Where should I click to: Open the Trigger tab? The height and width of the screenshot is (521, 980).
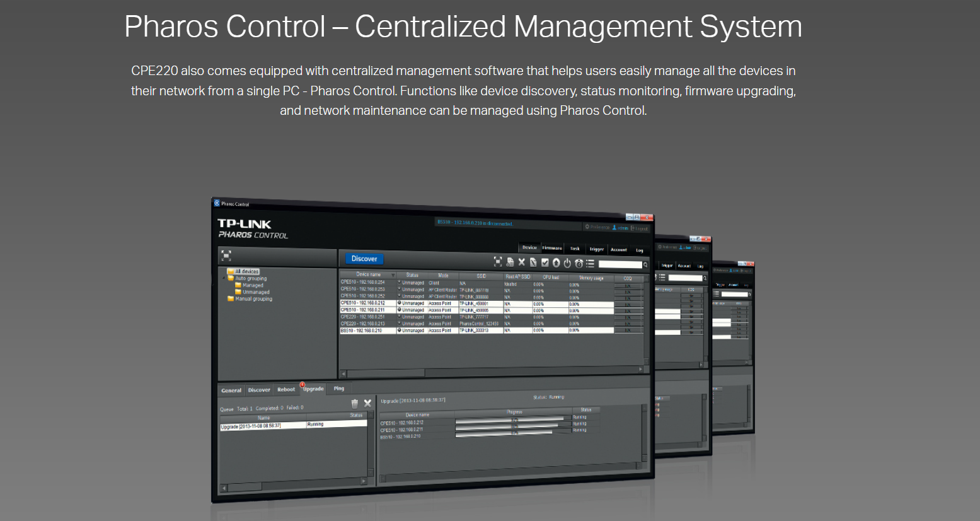point(596,249)
